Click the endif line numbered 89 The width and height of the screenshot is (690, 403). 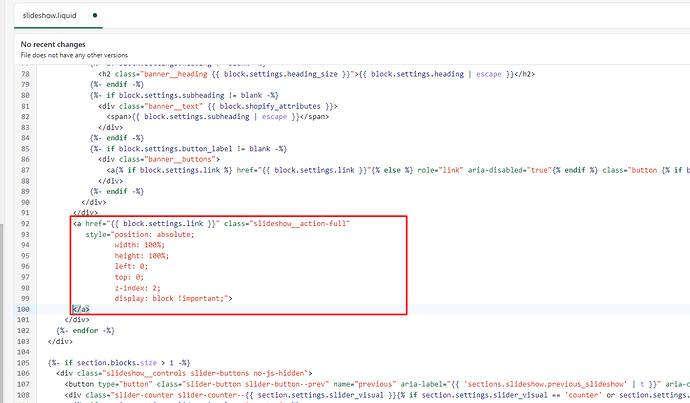[x=117, y=191]
